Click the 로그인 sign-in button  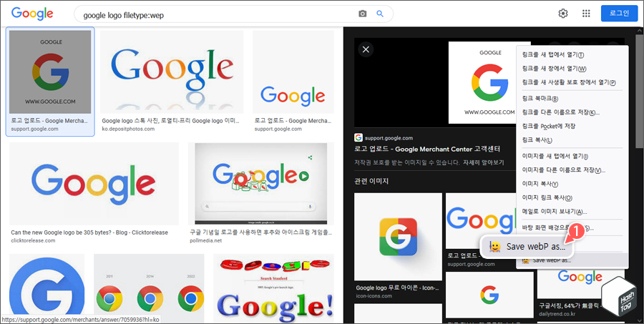coord(619,14)
